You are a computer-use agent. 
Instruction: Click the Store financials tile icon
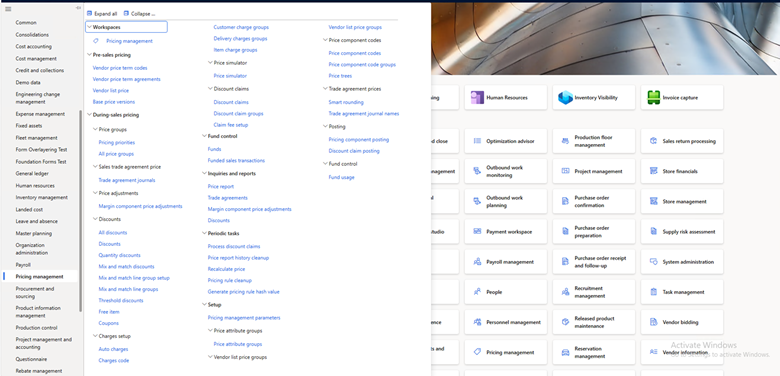[653, 171]
